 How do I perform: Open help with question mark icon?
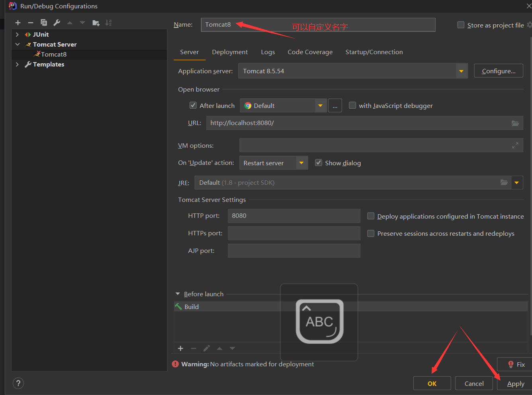(x=18, y=383)
